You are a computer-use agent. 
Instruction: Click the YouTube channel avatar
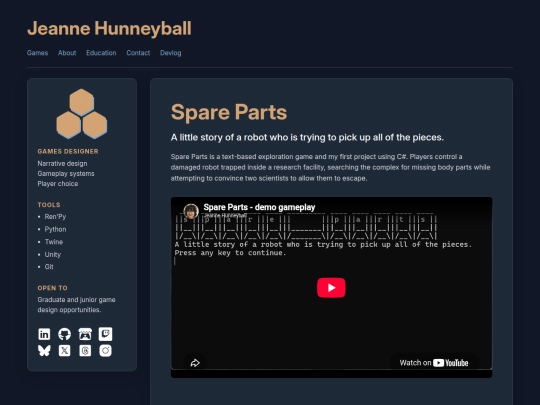(x=191, y=211)
